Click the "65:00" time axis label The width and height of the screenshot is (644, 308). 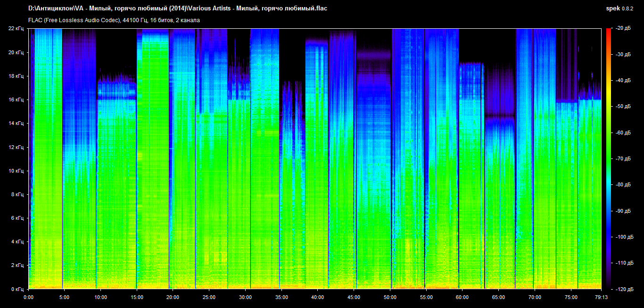coord(498,298)
